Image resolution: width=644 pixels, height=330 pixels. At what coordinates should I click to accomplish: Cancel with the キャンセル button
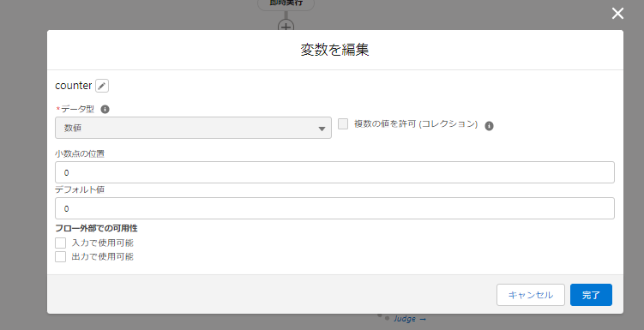pyautogui.click(x=531, y=295)
